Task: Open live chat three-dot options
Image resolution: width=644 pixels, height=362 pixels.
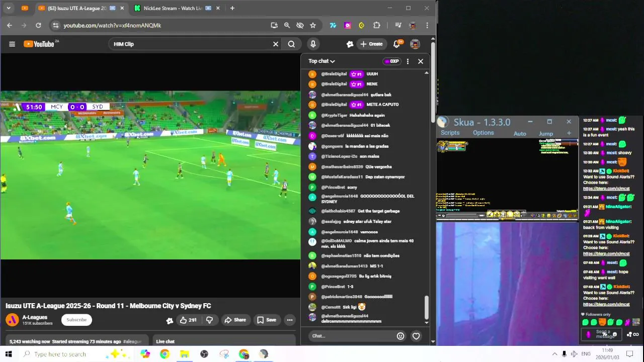Action: click(408, 61)
